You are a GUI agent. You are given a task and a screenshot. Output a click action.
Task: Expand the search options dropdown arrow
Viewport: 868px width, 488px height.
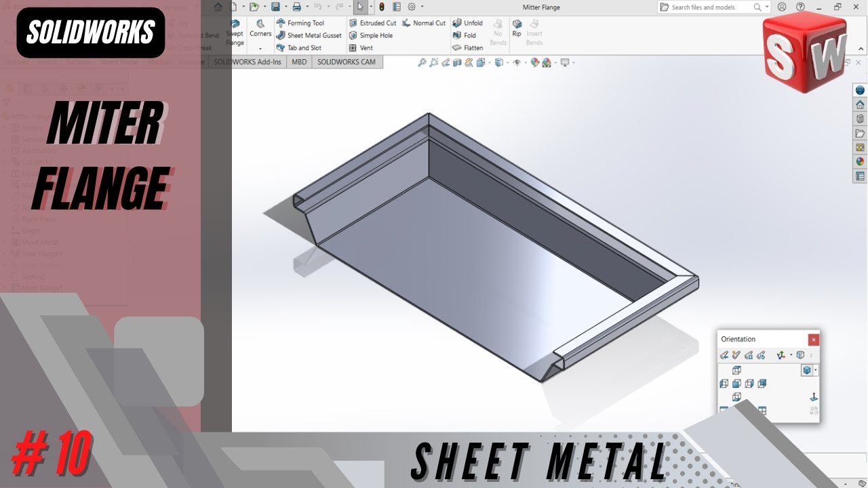[767, 7]
